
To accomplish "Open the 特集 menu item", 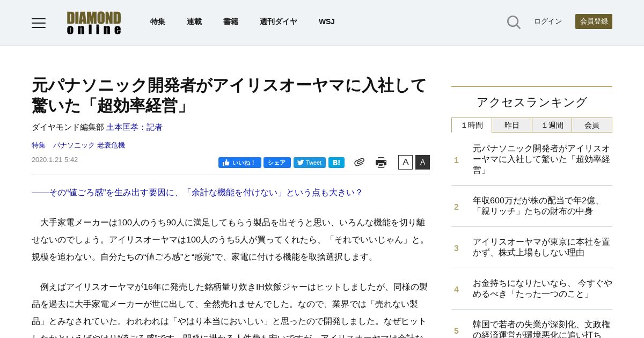I will tap(158, 21).
